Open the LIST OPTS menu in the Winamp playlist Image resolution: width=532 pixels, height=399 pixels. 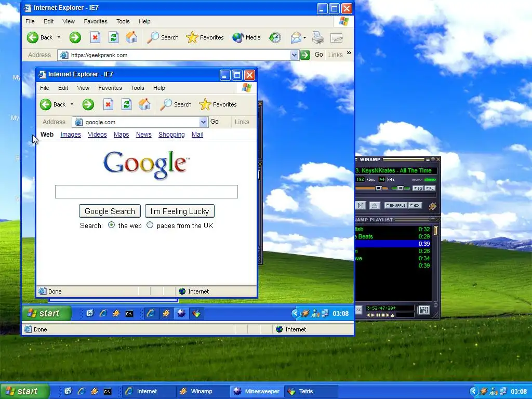coord(424,310)
